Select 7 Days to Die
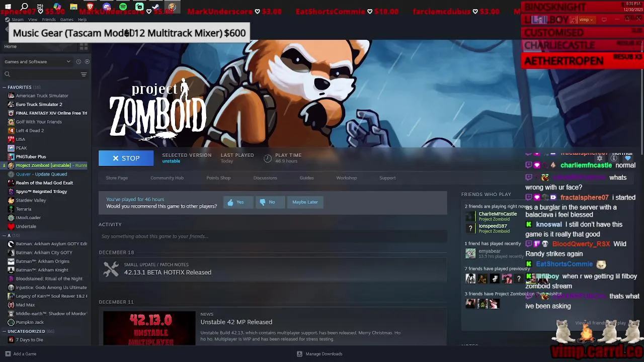Image resolution: width=644 pixels, height=362 pixels. [29, 340]
